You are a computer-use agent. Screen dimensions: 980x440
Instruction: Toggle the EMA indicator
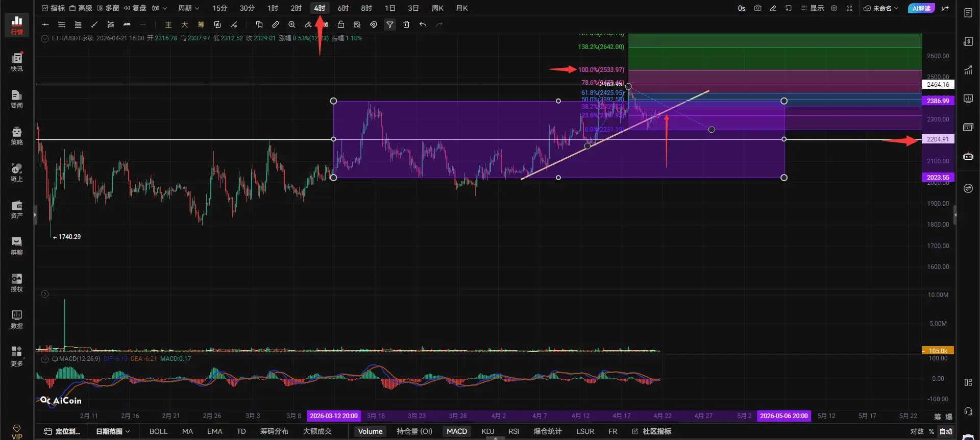point(215,431)
